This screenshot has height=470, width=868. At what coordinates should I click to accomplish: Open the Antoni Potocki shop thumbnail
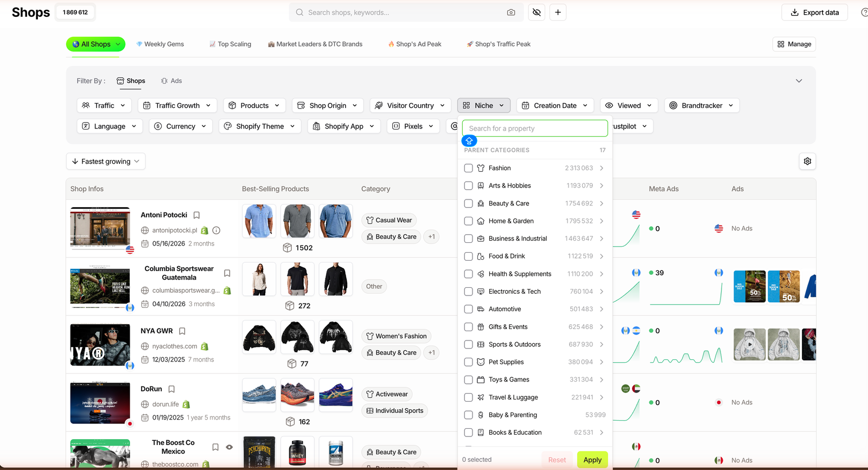[x=100, y=228]
